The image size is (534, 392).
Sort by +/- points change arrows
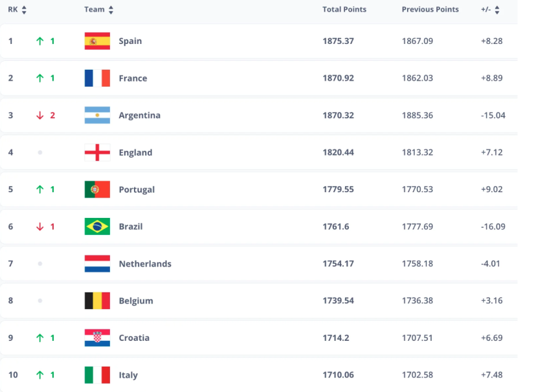pyautogui.click(x=497, y=10)
